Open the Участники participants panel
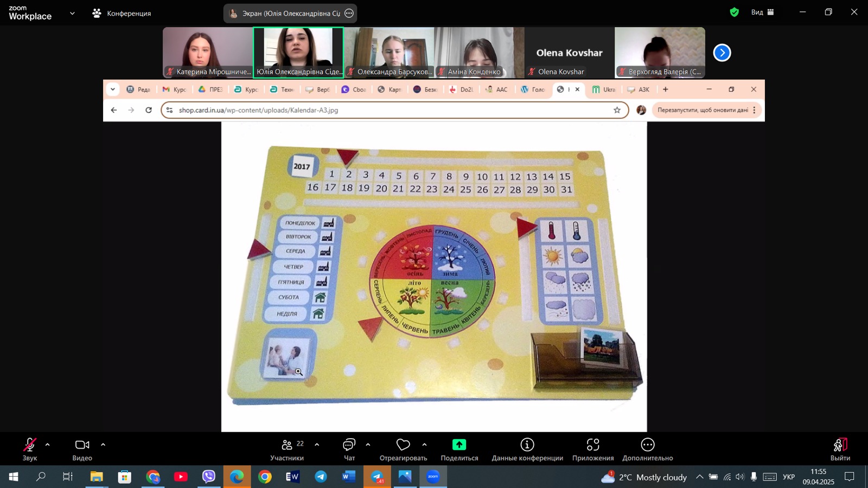The width and height of the screenshot is (868, 488). pos(287,450)
